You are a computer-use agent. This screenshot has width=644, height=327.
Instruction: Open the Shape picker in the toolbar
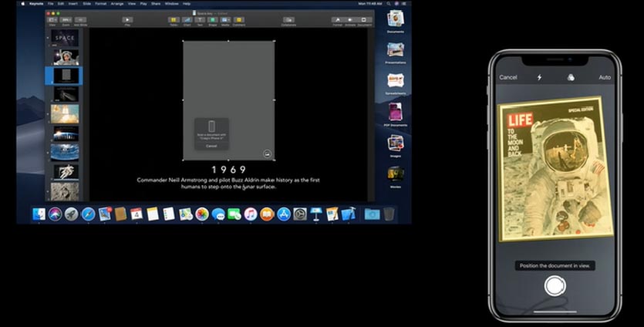coord(212,20)
